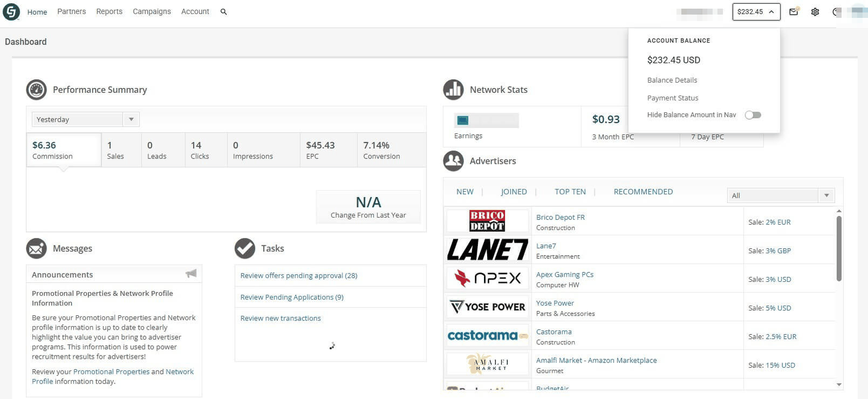Go to the Home menu
The height and width of the screenshot is (399, 868).
(x=37, y=12)
